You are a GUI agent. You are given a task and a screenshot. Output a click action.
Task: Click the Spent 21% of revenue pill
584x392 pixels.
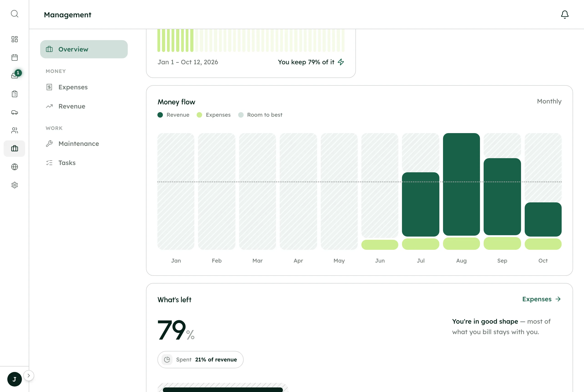pos(201,359)
